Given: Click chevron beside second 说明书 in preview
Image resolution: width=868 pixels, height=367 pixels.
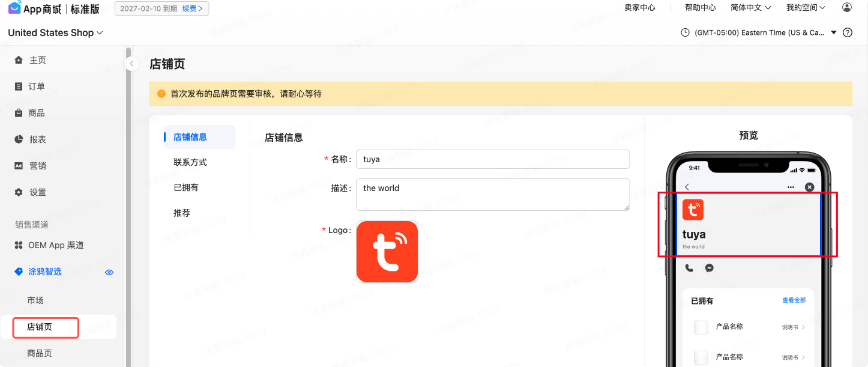Looking at the screenshot, I should click(803, 357).
